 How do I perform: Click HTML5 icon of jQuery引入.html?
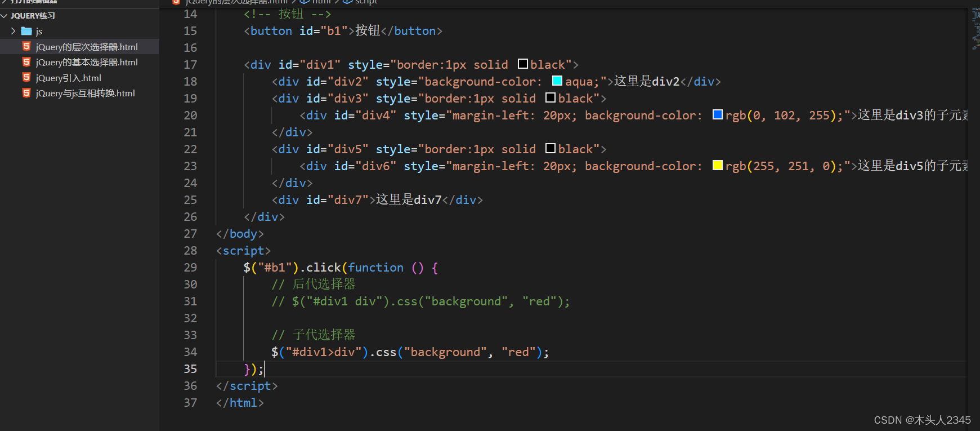(26, 78)
